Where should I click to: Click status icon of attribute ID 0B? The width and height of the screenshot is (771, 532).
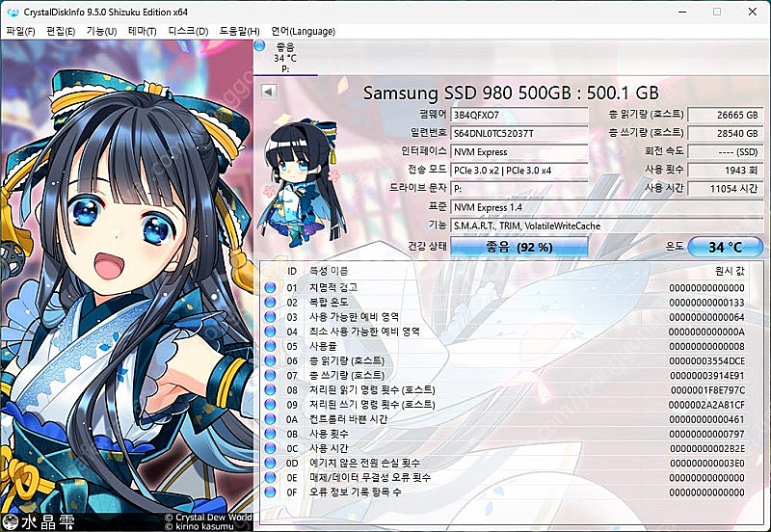270,434
